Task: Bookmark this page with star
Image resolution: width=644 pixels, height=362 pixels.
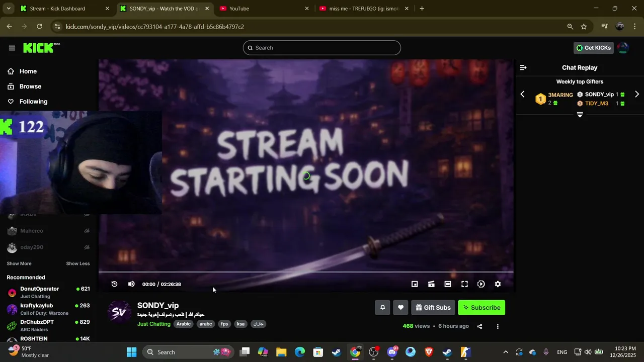Action: tap(584, 27)
